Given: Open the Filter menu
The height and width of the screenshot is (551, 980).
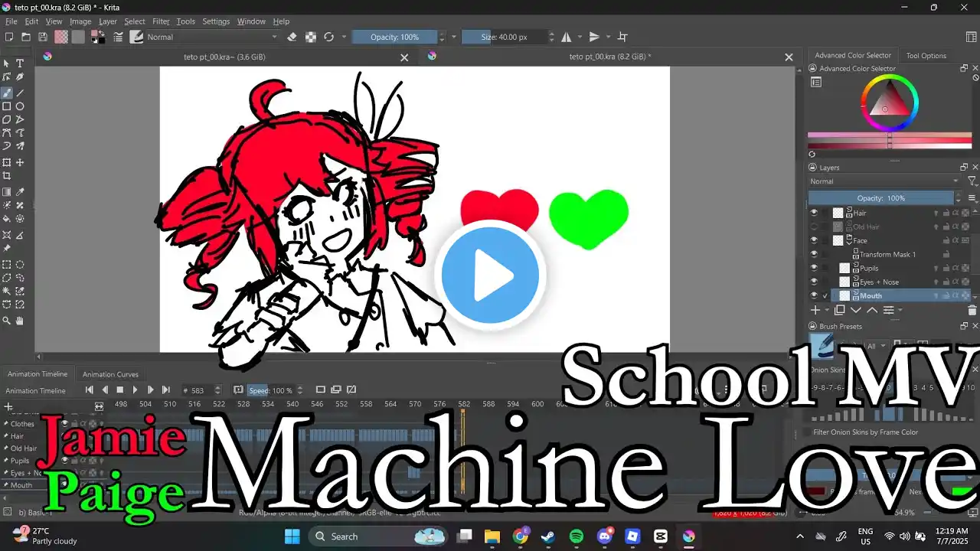Looking at the screenshot, I should (x=161, y=21).
